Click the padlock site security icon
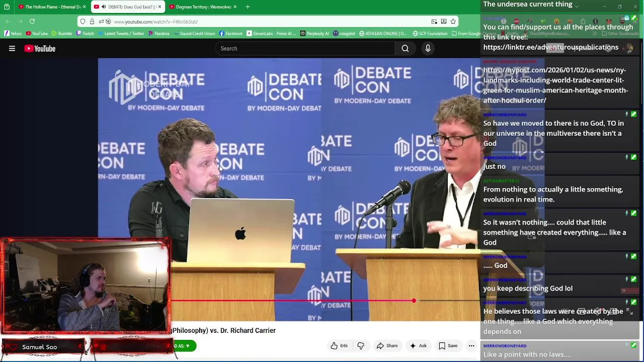 [x=92, y=22]
